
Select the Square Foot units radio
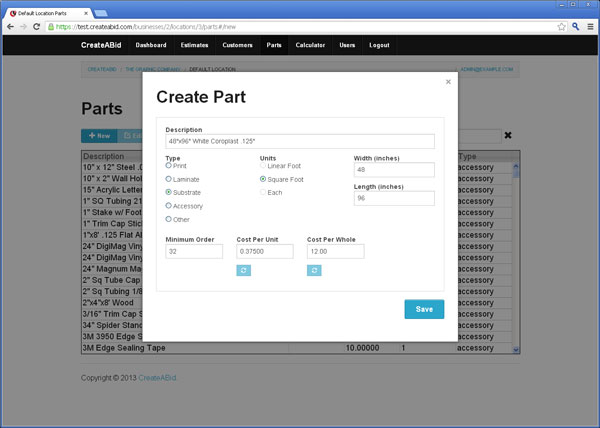263,179
